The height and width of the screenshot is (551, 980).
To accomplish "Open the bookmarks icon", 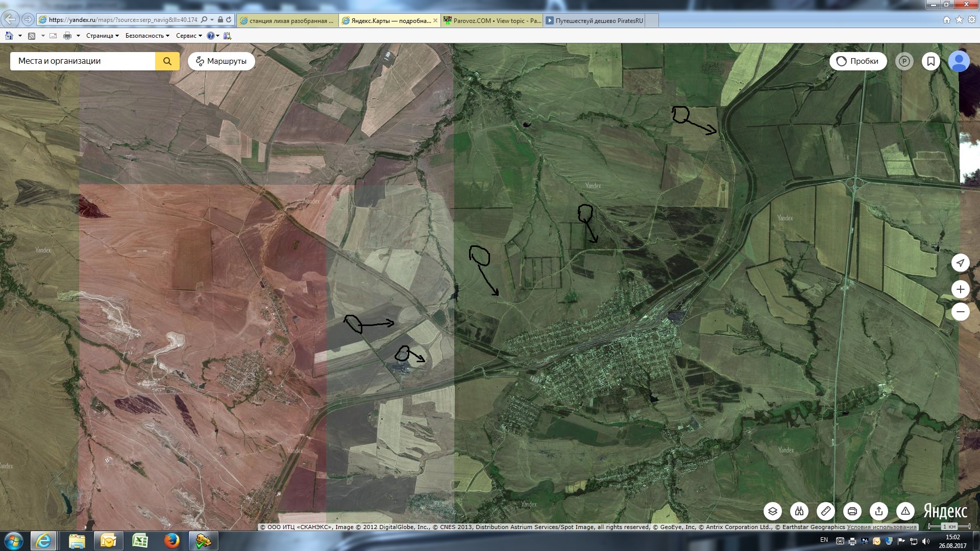I will [x=931, y=61].
